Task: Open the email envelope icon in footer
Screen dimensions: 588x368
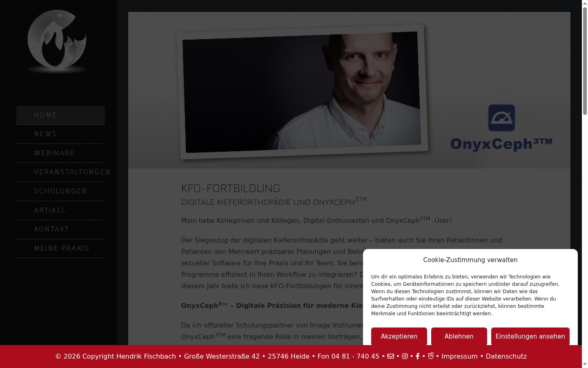Action: (391, 356)
